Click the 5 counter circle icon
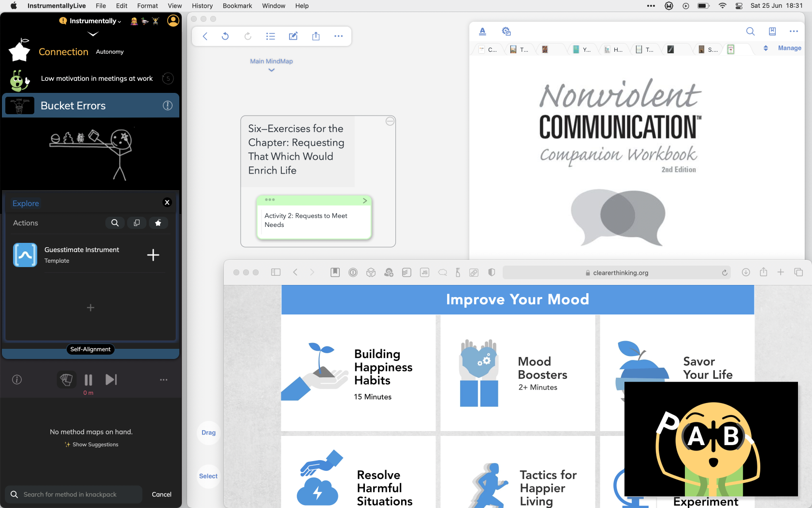Viewport: 812px width, 508px height. click(x=168, y=78)
